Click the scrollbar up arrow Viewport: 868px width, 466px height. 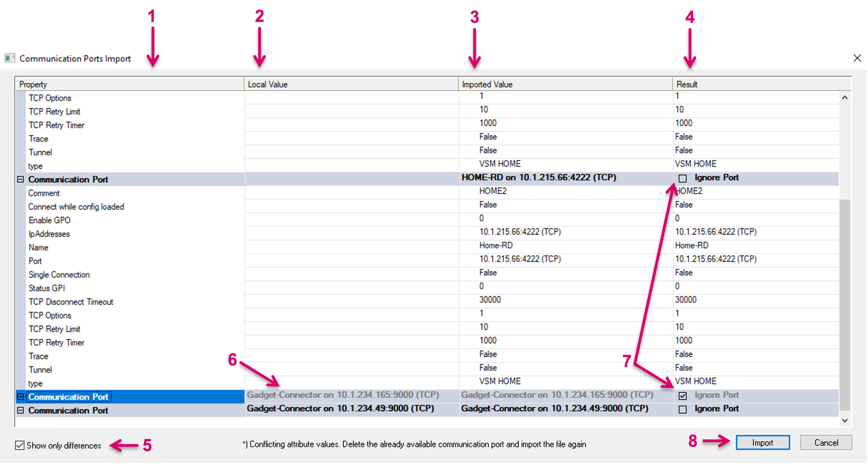(x=845, y=98)
